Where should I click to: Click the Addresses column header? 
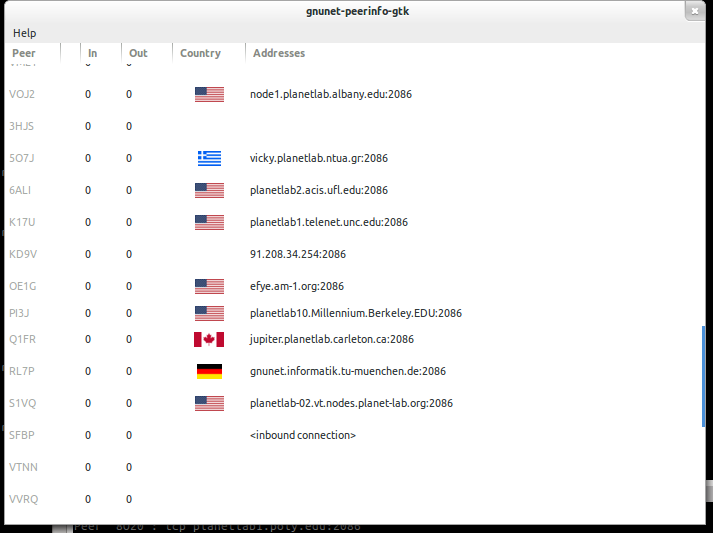click(279, 53)
